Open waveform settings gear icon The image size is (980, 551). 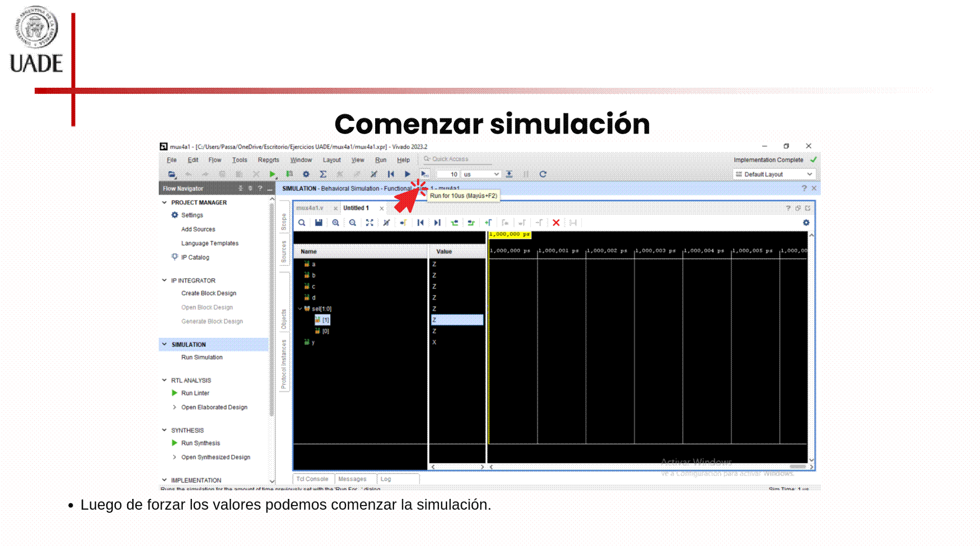click(806, 223)
